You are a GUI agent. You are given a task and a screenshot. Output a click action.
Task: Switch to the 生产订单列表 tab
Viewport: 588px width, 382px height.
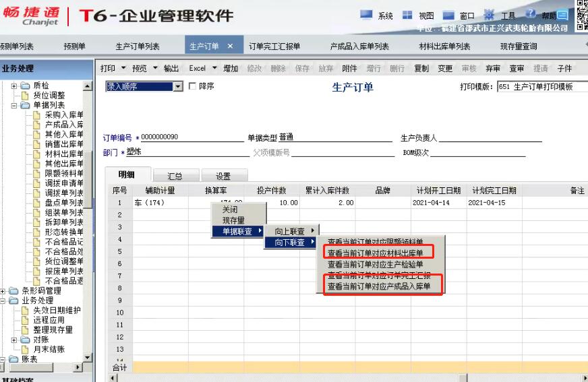(138, 46)
